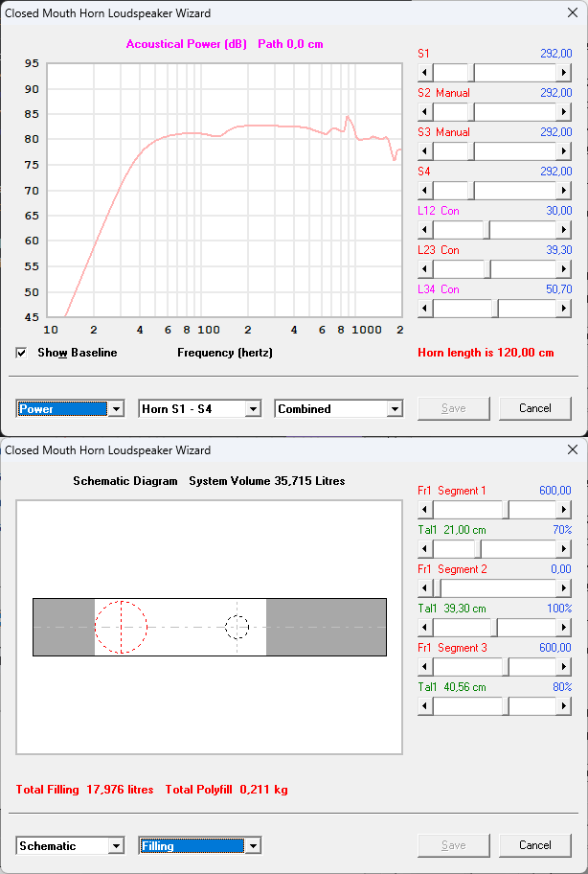Increase L12 Con with its right arrow
The image size is (588, 874).
pyautogui.click(x=563, y=230)
